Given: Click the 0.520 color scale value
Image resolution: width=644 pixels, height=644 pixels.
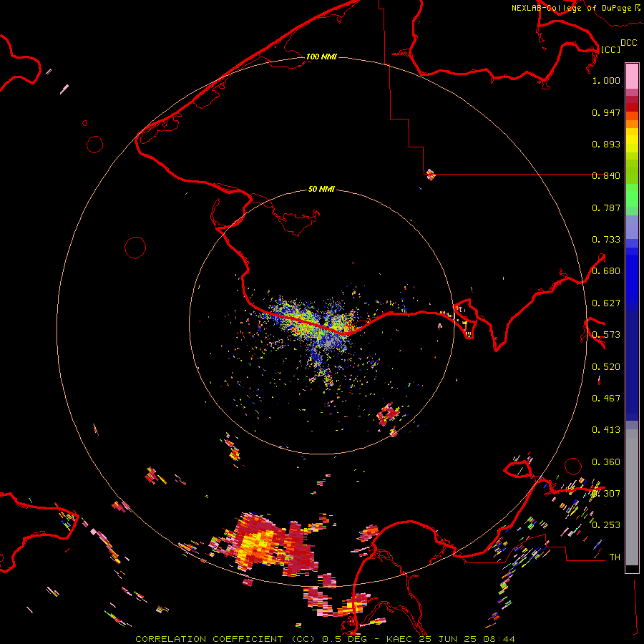Looking at the screenshot, I should pyautogui.click(x=606, y=367).
